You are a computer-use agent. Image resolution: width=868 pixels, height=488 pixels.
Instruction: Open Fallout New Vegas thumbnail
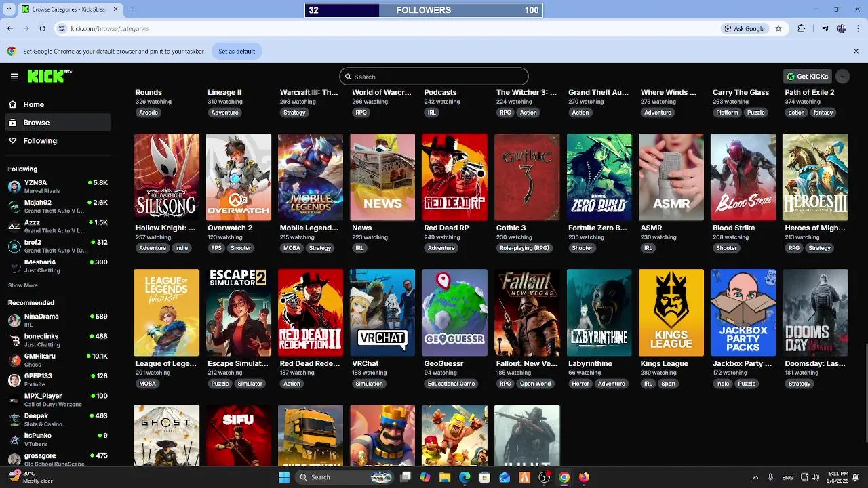pyautogui.click(x=527, y=312)
